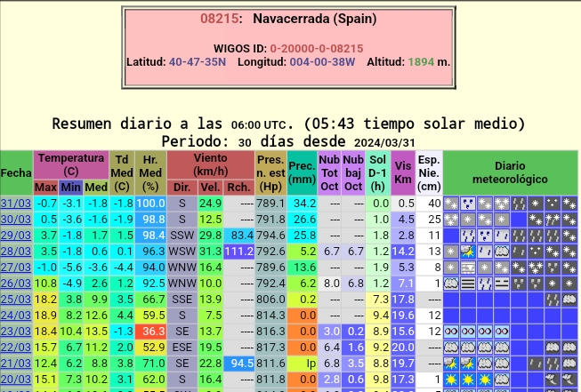This screenshot has height=392, width=581.
Task: Click the first sun icon in the 20/03 row
Action: [x=451, y=380]
